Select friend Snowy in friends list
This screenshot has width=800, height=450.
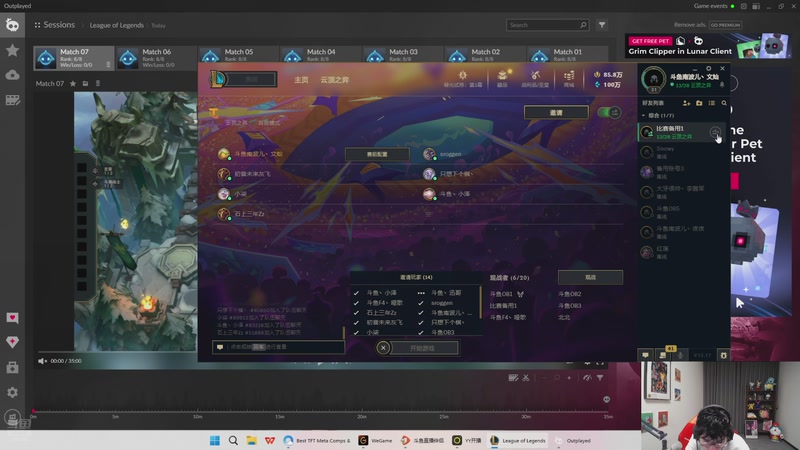click(x=682, y=152)
